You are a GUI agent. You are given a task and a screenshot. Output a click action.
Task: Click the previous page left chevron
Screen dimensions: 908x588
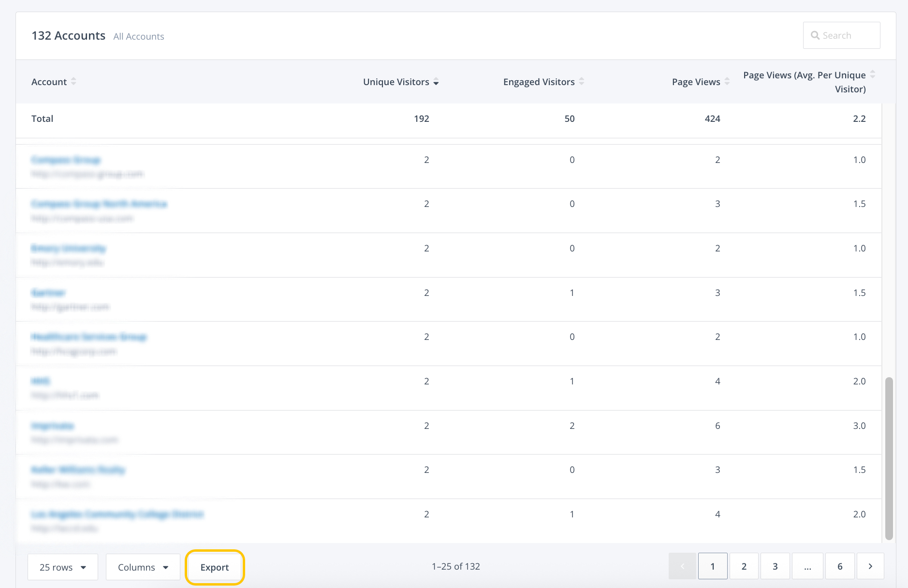coord(682,566)
